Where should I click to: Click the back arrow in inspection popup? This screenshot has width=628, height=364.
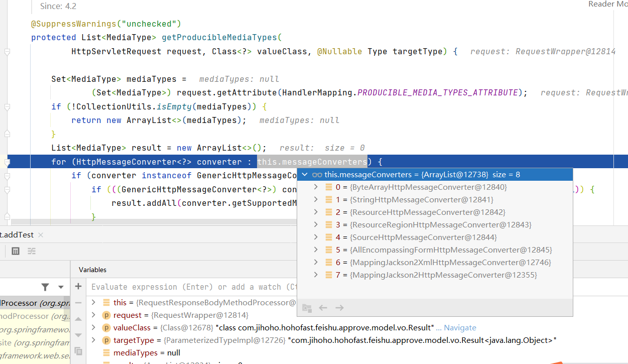[x=323, y=308]
